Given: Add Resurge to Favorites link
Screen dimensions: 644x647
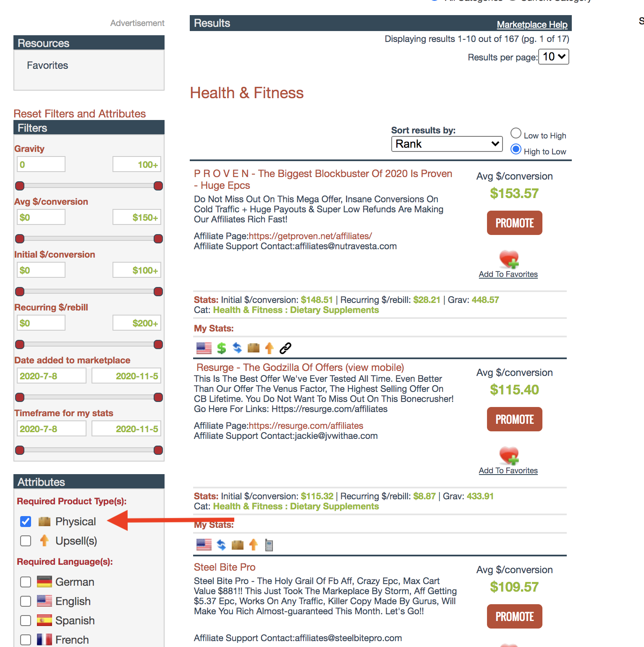Looking at the screenshot, I should pyautogui.click(x=508, y=470).
